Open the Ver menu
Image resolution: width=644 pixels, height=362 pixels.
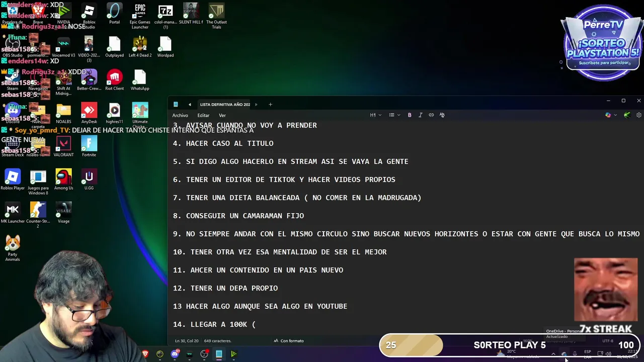click(222, 115)
